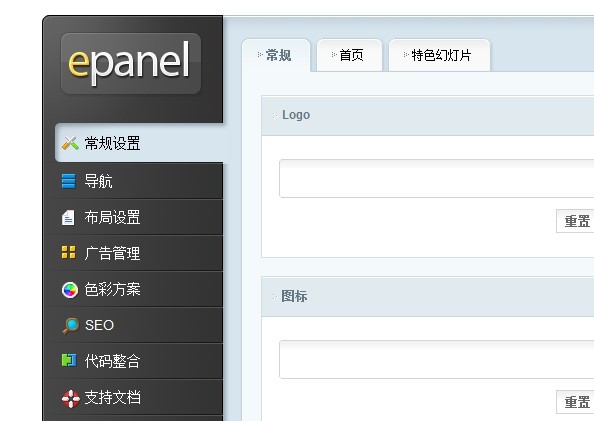This screenshot has width=594, height=421.
Task: Switch to the 首页 tab
Action: pos(349,55)
